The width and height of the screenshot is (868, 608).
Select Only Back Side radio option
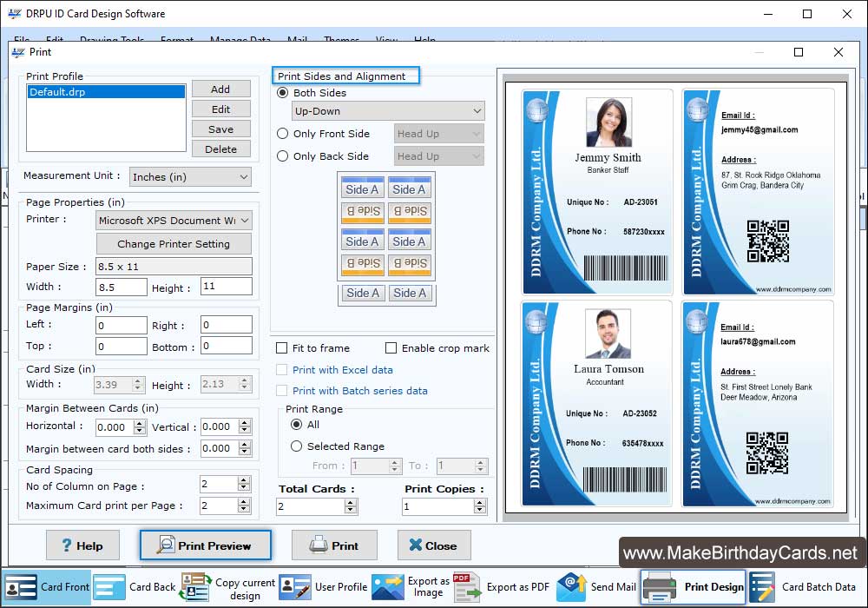283,156
